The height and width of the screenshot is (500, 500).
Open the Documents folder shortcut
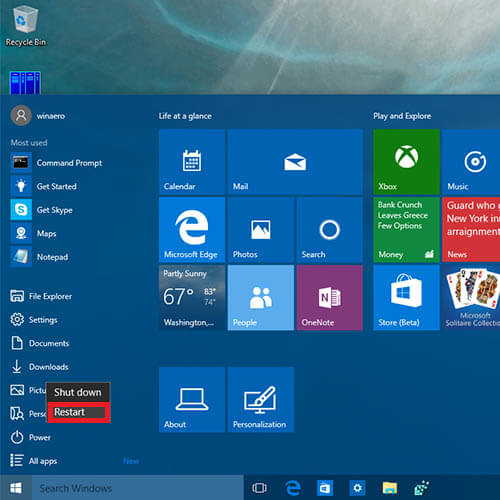[40, 343]
